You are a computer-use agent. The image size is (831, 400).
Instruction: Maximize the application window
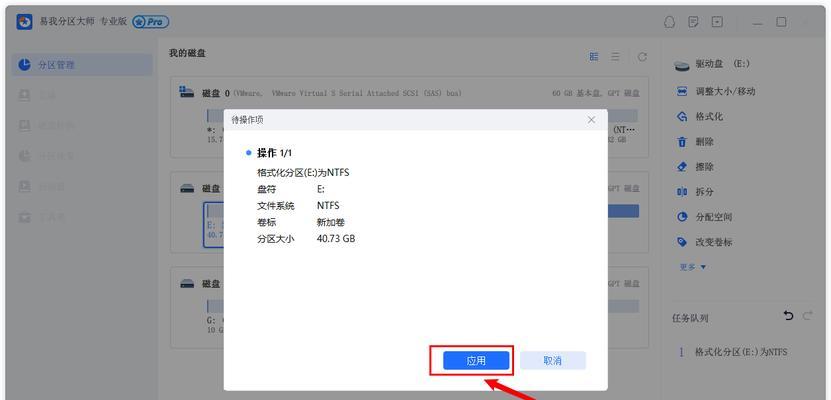tap(781, 22)
